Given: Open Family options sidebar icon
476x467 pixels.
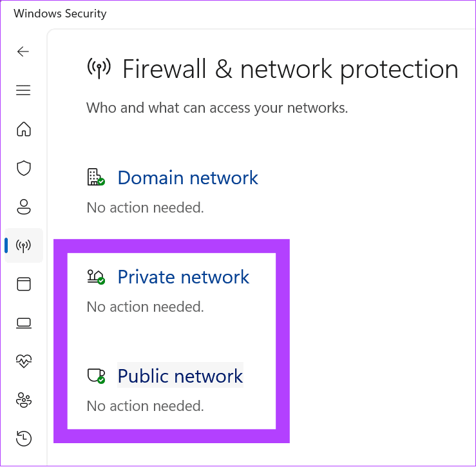Looking at the screenshot, I should tap(24, 400).
